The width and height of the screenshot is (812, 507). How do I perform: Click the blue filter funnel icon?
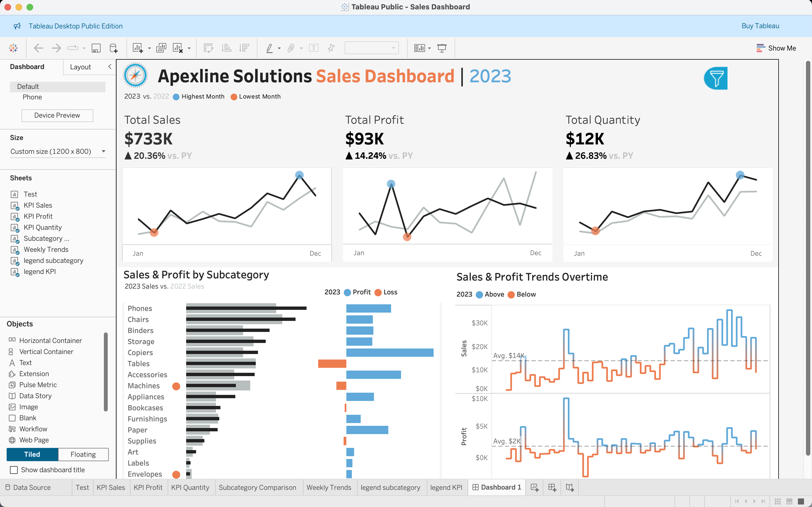click(x=716, y=78)
